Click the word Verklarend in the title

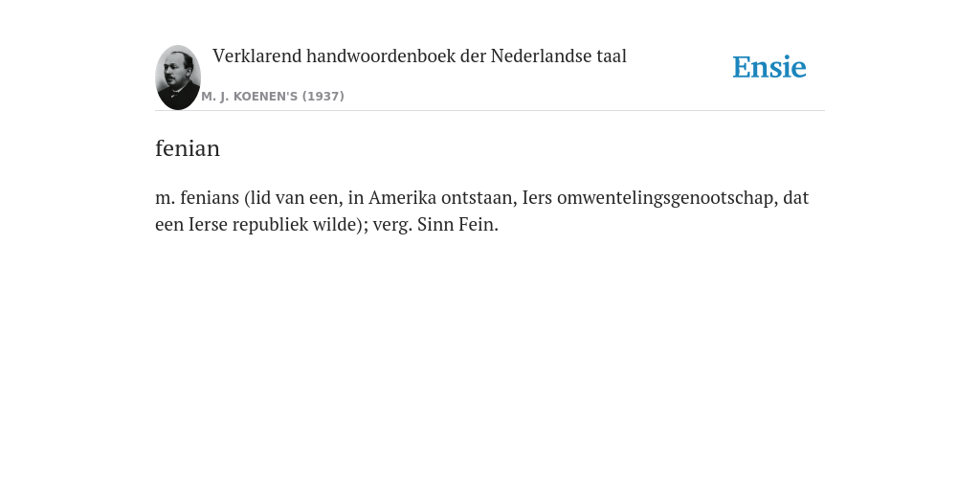(256, 56)
